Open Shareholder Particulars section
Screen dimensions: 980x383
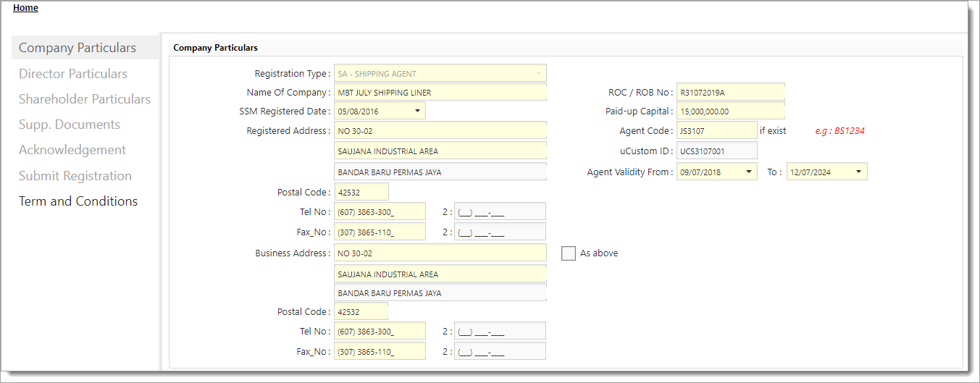[85, 99]
